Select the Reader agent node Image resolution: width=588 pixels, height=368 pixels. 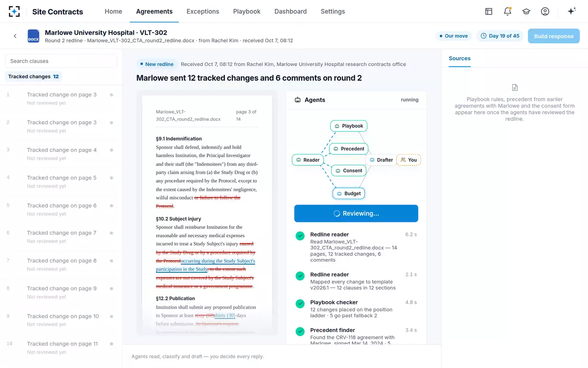tap(308, 160)
